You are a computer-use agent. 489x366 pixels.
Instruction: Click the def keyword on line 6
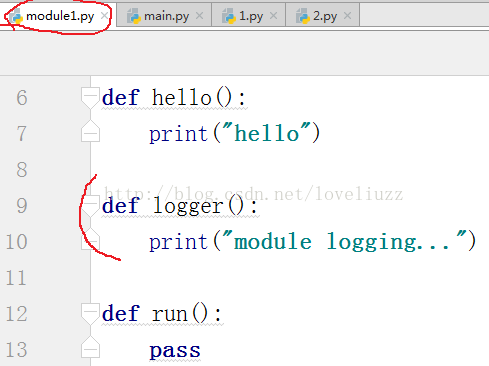tap(120, 98)
